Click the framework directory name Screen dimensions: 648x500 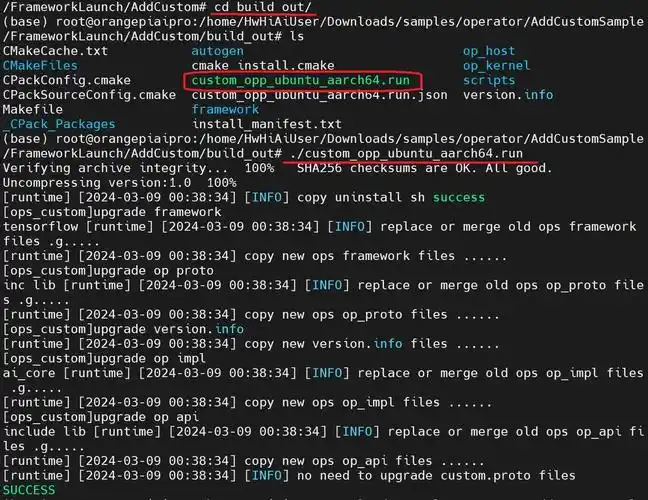pos(225,110)
